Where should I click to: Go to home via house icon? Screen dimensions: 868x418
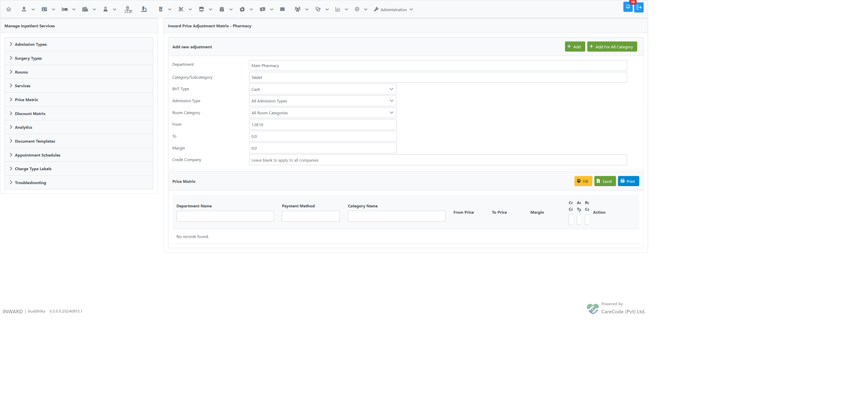pyautogui.click(x=9, y=9)
